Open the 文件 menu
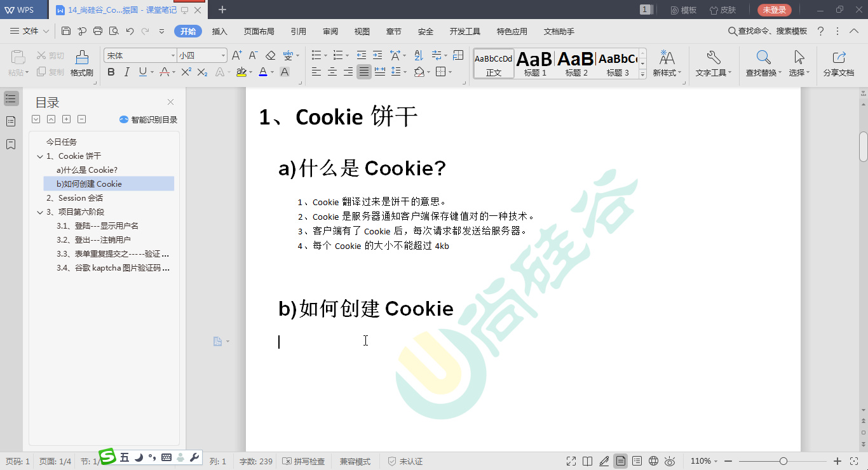 click(x=30, y=30)
